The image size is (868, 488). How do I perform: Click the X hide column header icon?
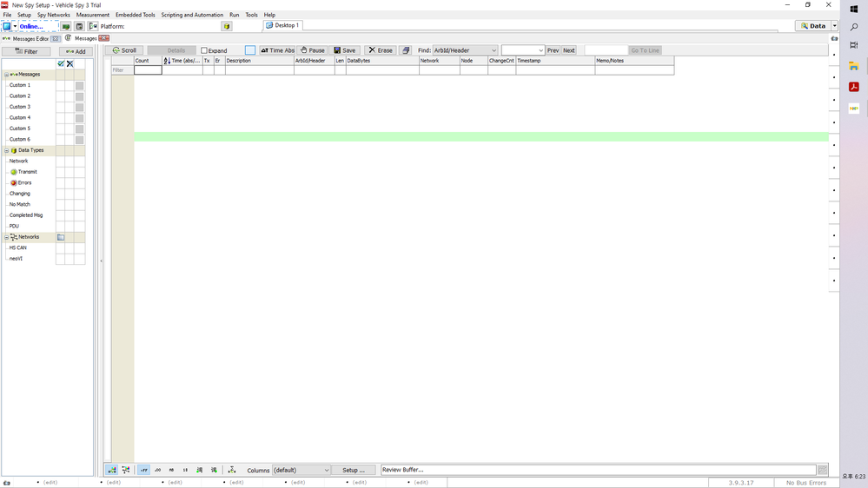click(x=70, y=63)
